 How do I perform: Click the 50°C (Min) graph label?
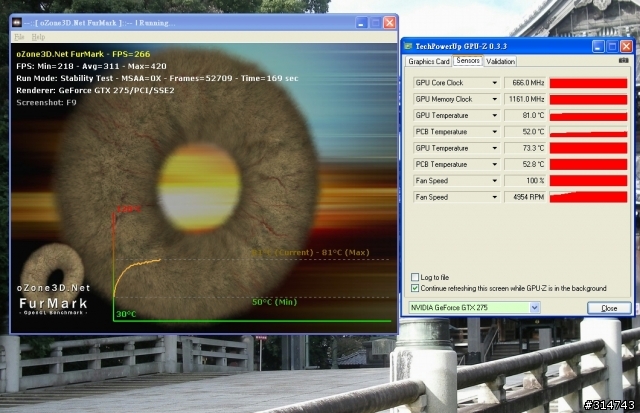274,302
